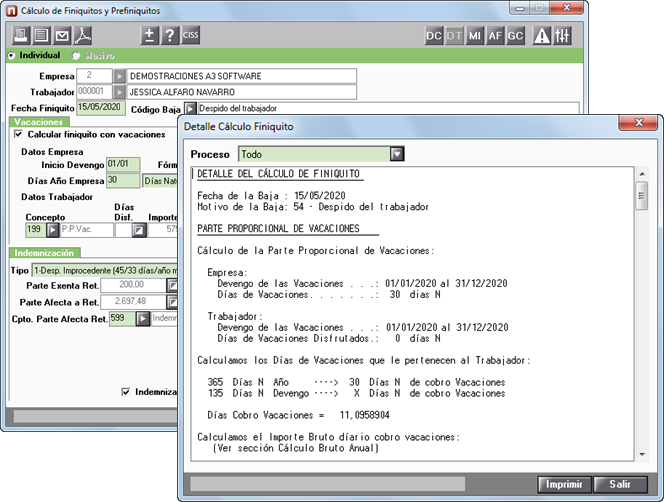Open settings sliders toolbar icon

[x=562, y=36]
